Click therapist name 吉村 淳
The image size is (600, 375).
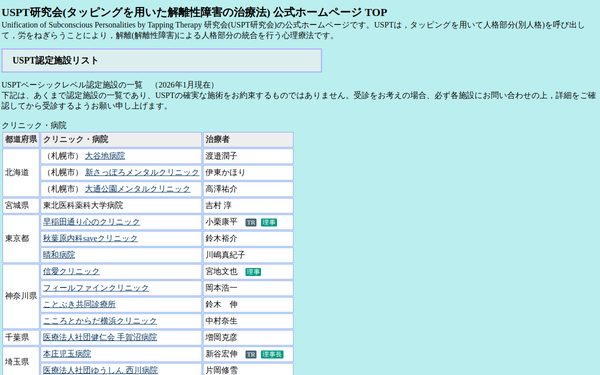pos(218,205)
